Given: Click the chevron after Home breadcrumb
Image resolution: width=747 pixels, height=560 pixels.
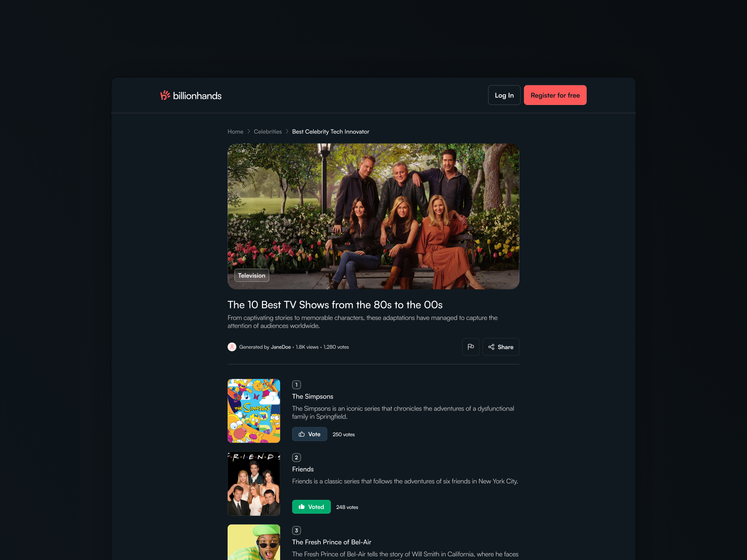Looking at the screenshot, I should click(x=249, y=132).
